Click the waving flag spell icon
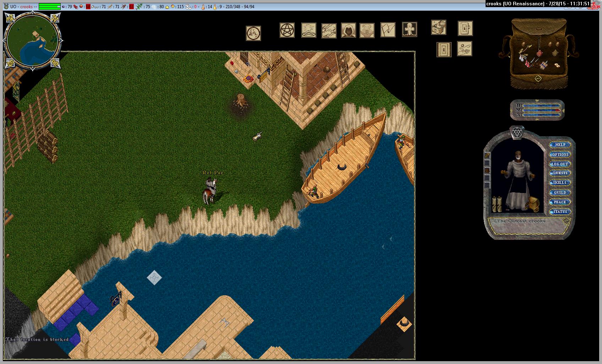Viewport: 602px width, 364px height. click(x=388, y=30)
